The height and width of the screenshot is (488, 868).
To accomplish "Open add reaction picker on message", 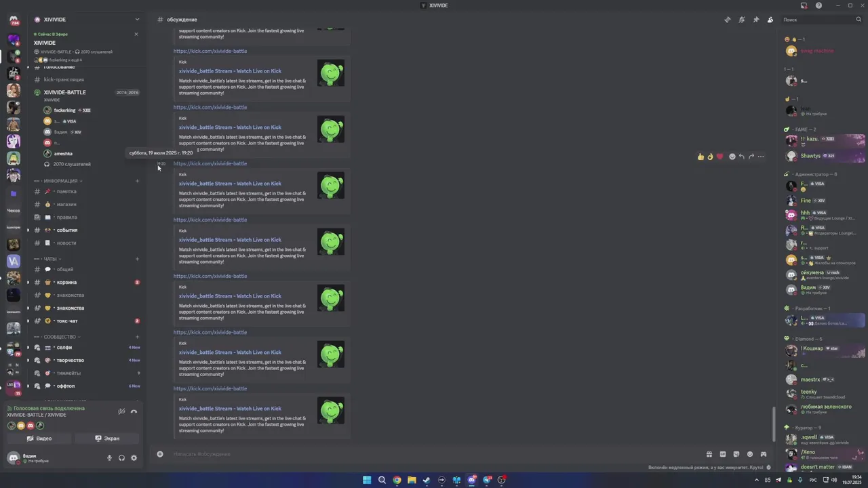I will point(732,157).
